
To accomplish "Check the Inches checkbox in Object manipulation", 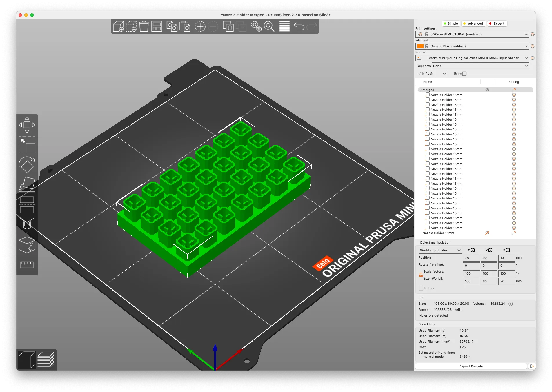I will point(421,288).
